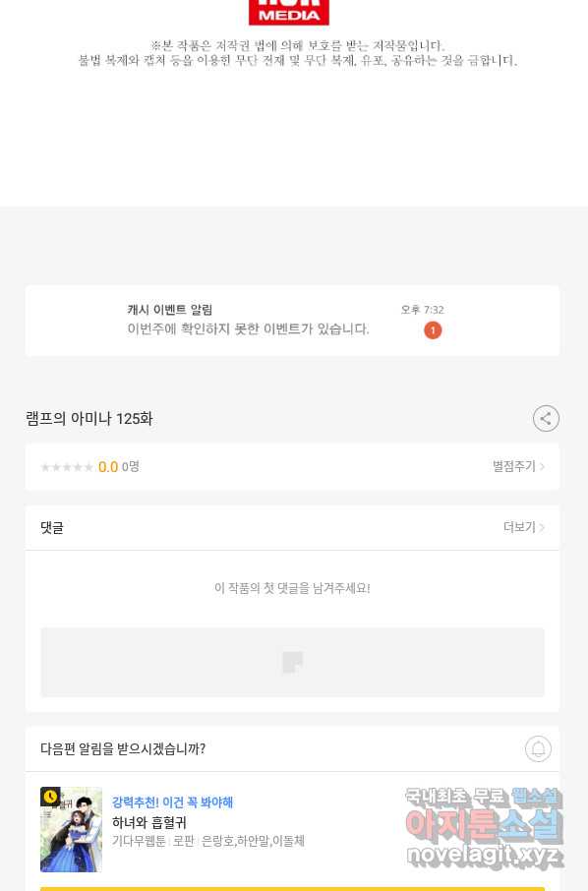The height and width of the screenshot is (891, 588).
Task: Select the 댓글 section header
Action: click(x=52, y=527)
